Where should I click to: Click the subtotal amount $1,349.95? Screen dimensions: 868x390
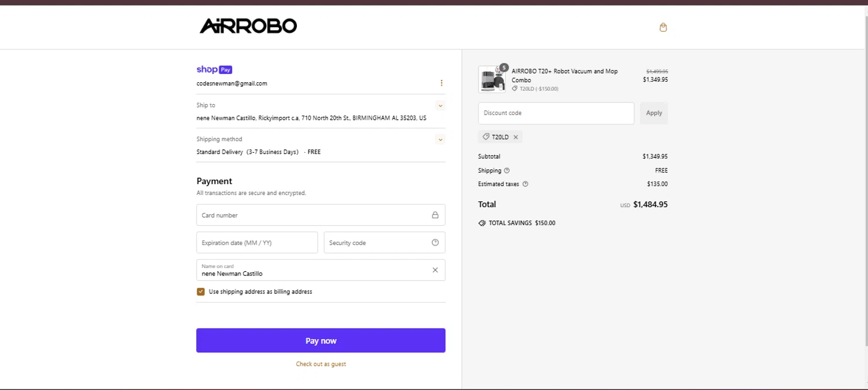click(655, 156)
